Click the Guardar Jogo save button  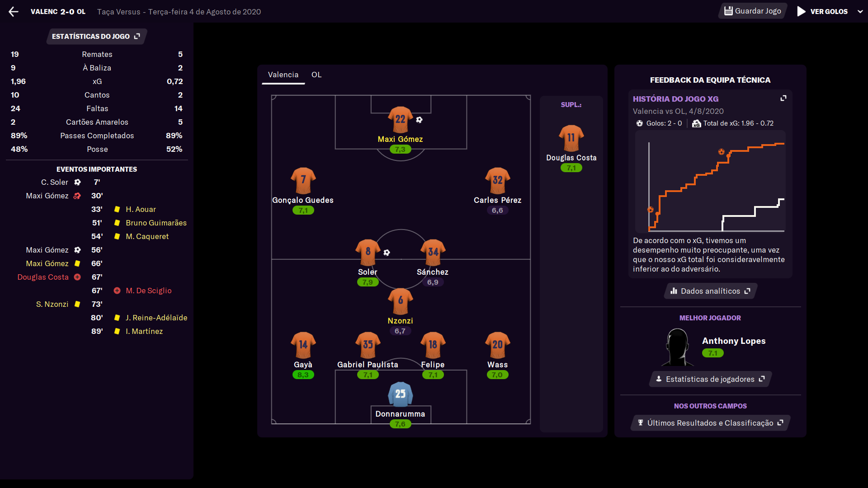pos(753,11)
